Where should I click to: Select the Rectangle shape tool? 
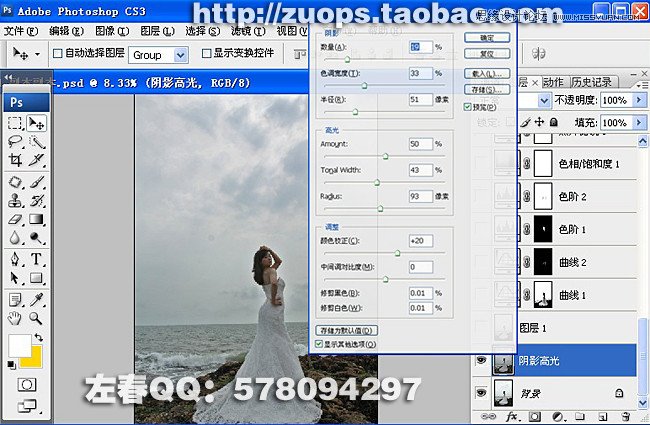36,278
